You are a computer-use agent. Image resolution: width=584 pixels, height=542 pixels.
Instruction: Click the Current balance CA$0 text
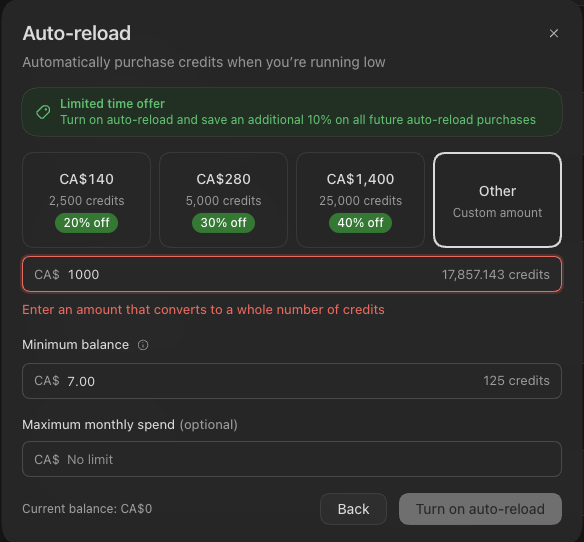click(87, 509)
